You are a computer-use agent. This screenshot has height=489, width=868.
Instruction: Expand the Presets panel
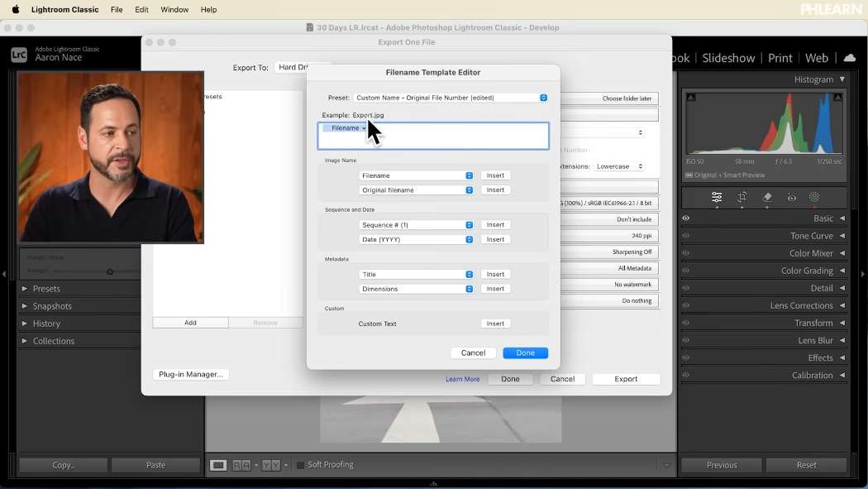(24, 289)
